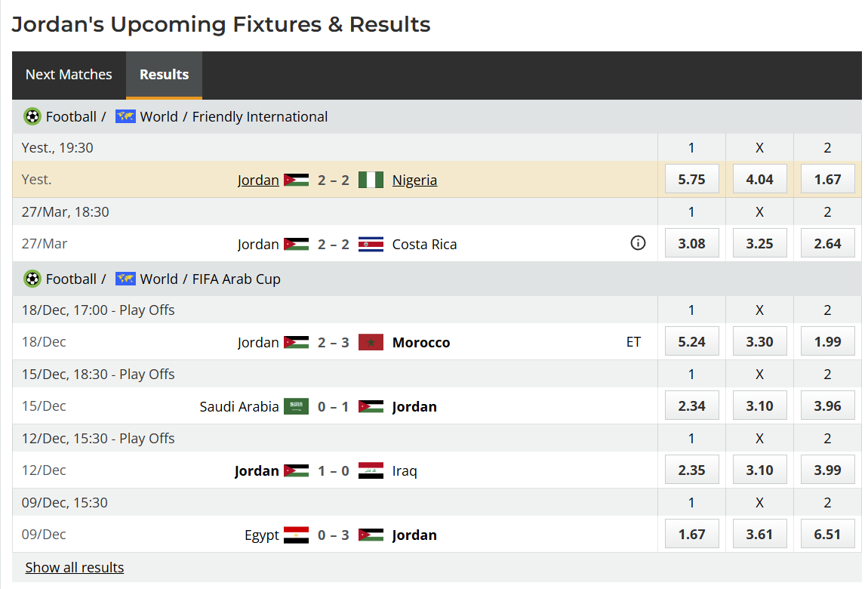
Task: Choose the 2.64 Costa Rica odds
Action: click(827, 244)
